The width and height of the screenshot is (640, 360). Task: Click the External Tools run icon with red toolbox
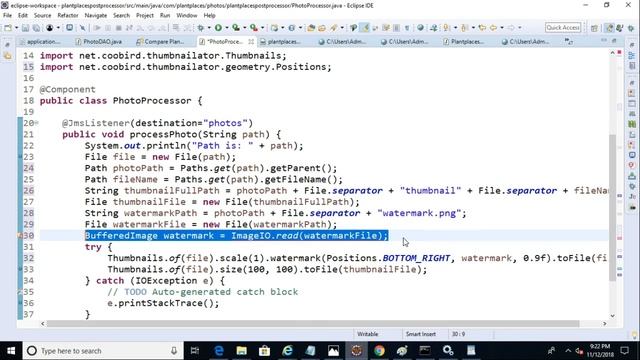pyautogui.click(x=253, y=28)
